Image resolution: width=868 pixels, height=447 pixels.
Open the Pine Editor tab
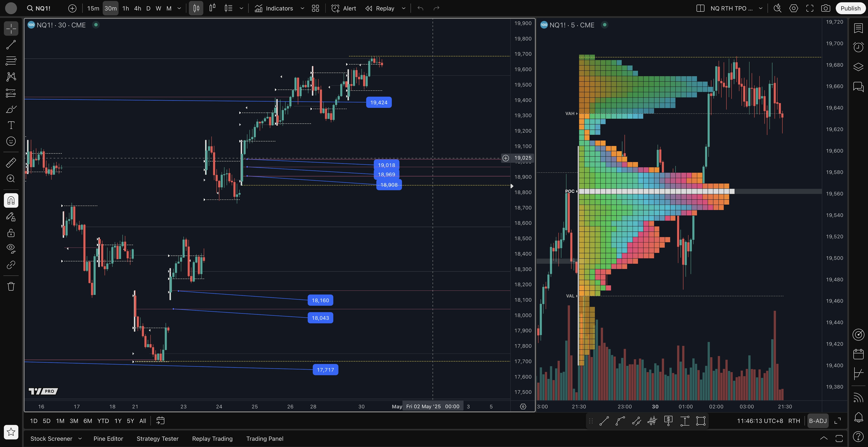[108, 439]
